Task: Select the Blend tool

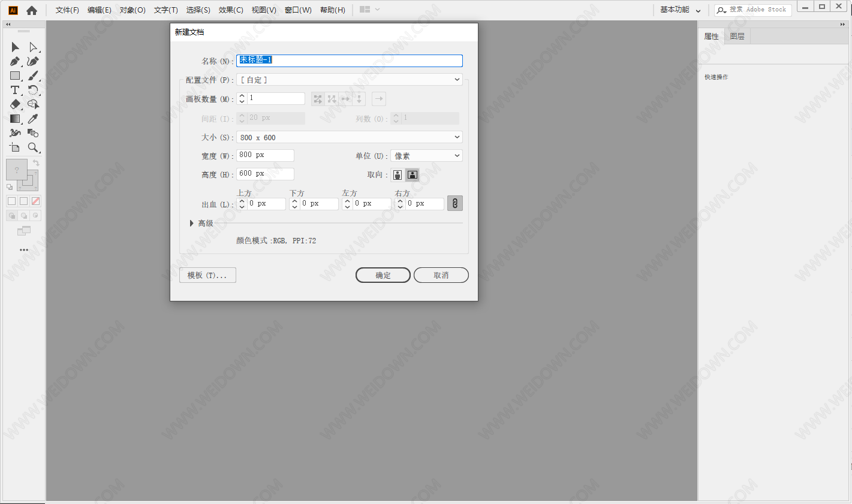Action: 33,133
